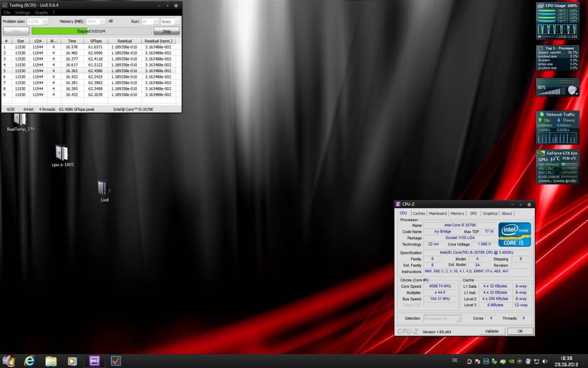Viewport: 588px width, 368px height.
Task: Click the Windows Start orb
Action: (9, 361)
